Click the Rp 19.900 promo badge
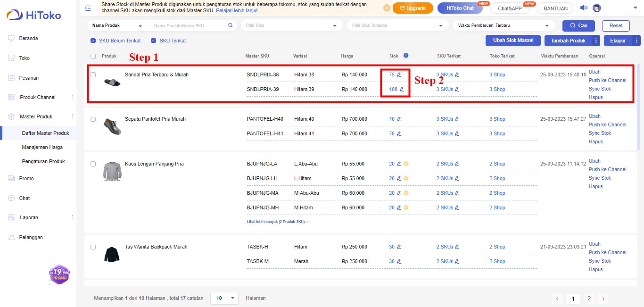 tap(59, 274)
